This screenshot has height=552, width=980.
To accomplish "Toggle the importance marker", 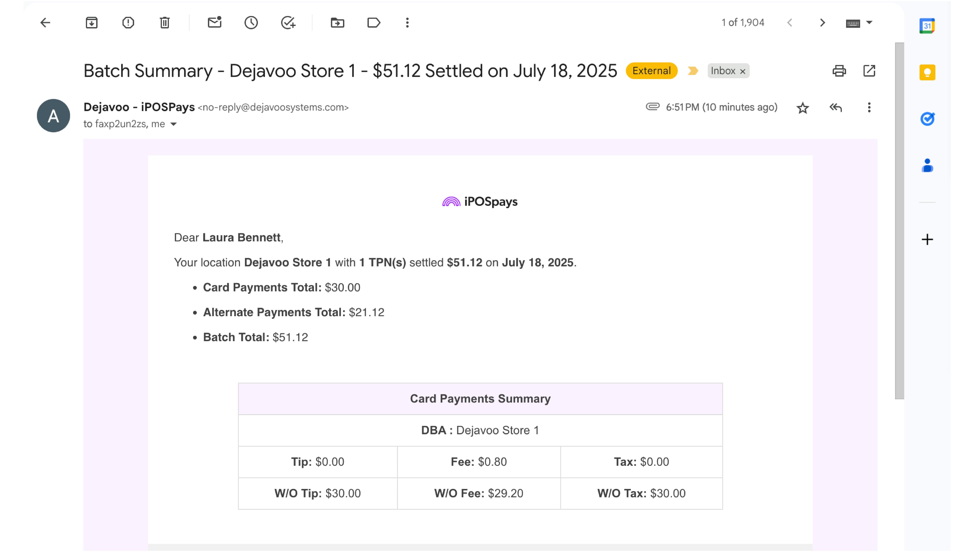I will 693,71.
